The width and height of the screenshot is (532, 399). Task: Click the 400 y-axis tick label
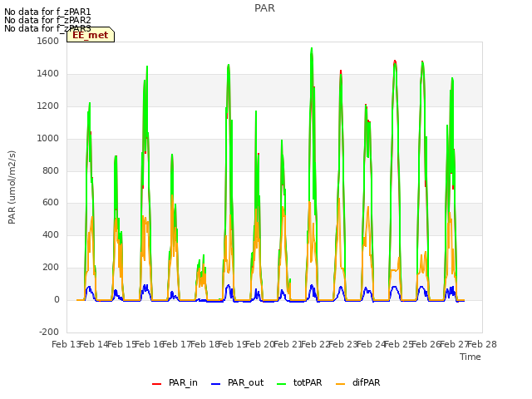[x=51, y=234]
